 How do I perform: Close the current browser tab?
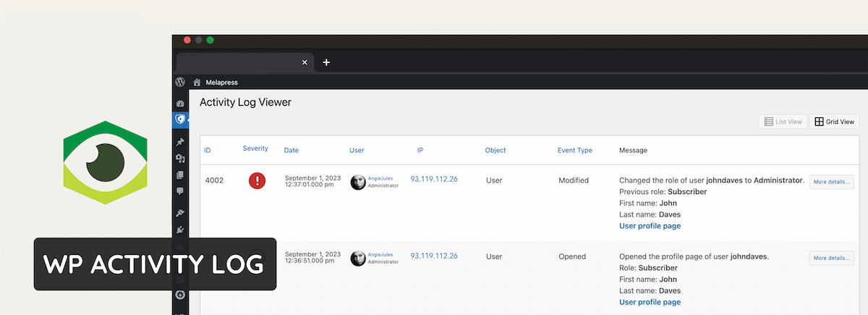(305, 62)
